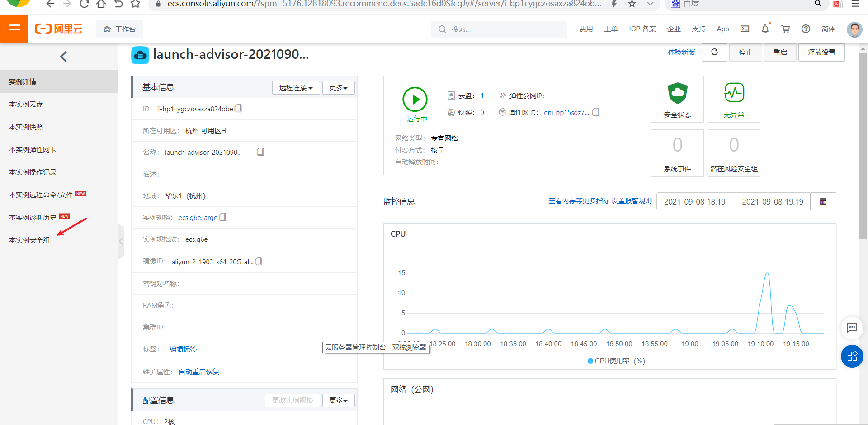Open 本实例弹性网卡 in the sidebar
This screenshot has height=425, width=868.
click(59, 149)
